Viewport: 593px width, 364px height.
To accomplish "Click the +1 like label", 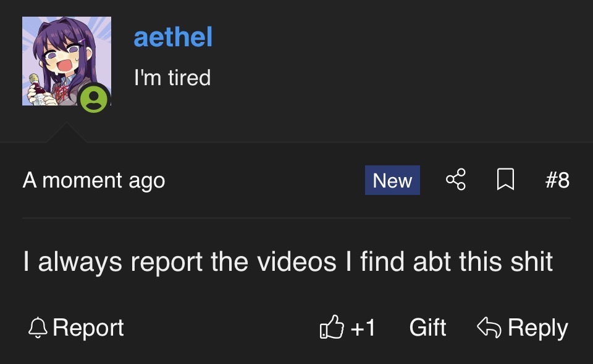I will click(x=363, y=328).
